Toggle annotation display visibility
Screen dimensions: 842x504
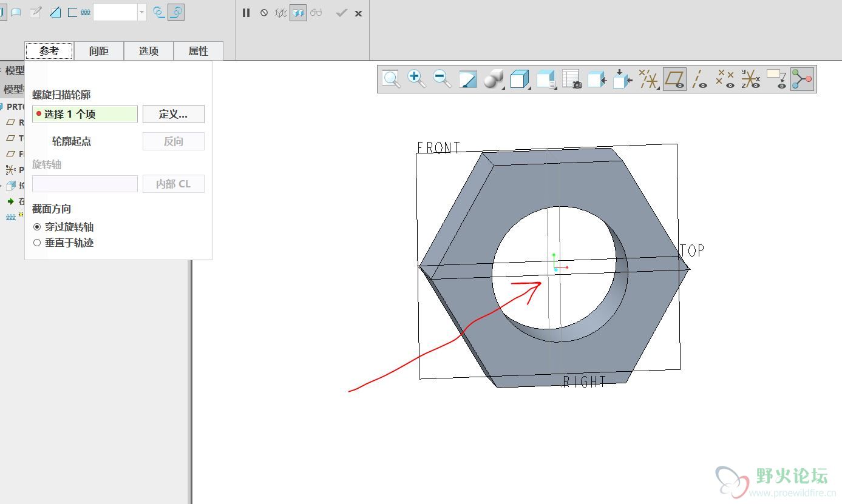[776, 79]
